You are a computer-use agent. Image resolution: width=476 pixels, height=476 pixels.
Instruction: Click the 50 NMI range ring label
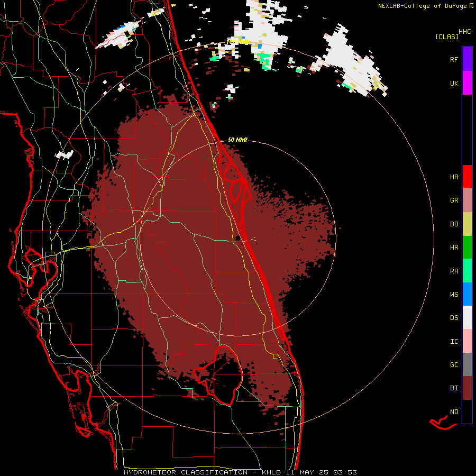pos(237,140)
